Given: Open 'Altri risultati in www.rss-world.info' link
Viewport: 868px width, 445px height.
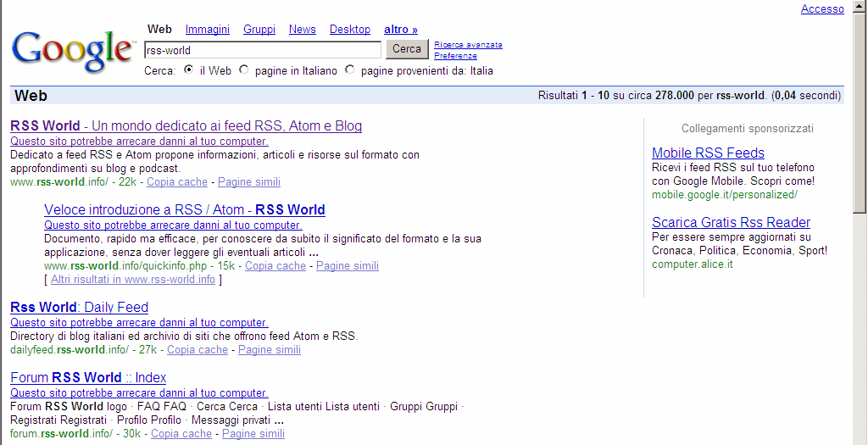Looking at the screenshot, I should [x=133, y=280].
